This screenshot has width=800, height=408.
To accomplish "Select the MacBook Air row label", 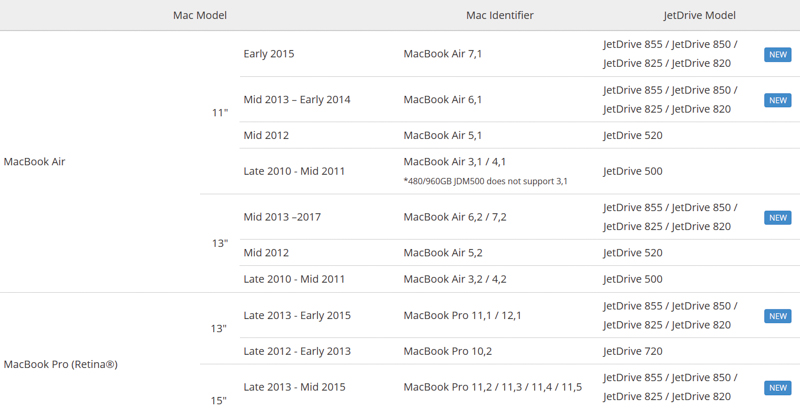I will point(35,162).
